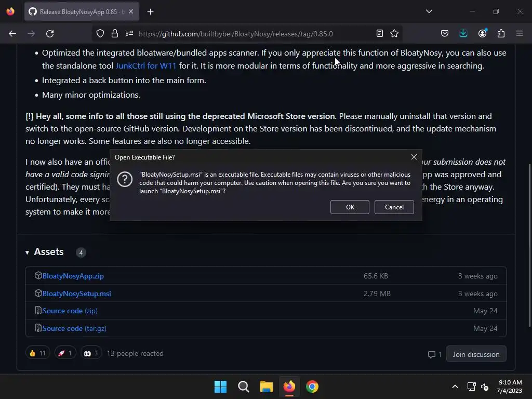Open network and volume tray icons

point(478,387)
